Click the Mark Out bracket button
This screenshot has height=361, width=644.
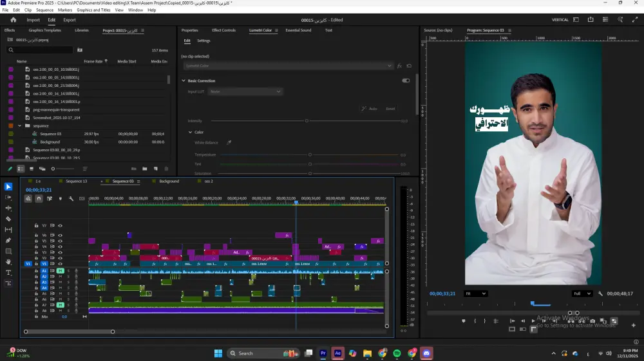tap(485, 321)
